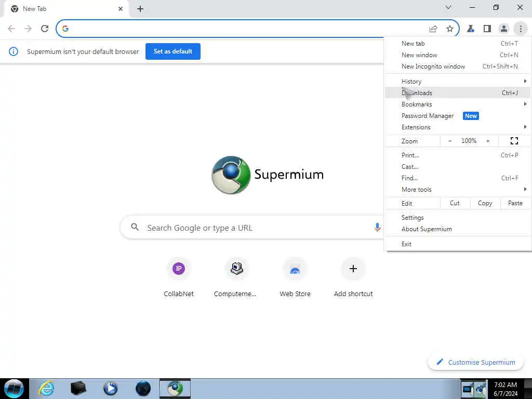Choose Cast... in the menu
Viewport: 532px width, 399px height.
pos(458,167)
